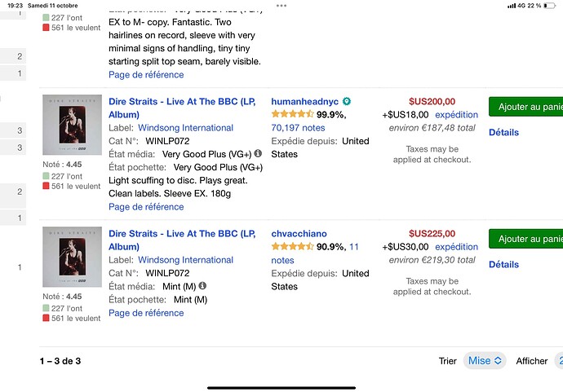This screenshot has height=392, width=563.
Task: Open the Afficher items-per-page dropdown
Action: click(559, 361)
